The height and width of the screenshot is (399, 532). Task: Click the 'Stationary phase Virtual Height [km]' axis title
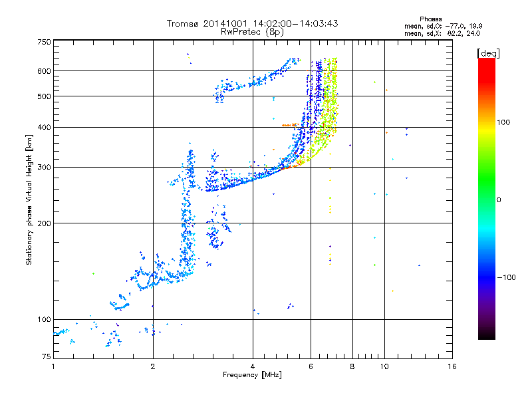point(29,199)
